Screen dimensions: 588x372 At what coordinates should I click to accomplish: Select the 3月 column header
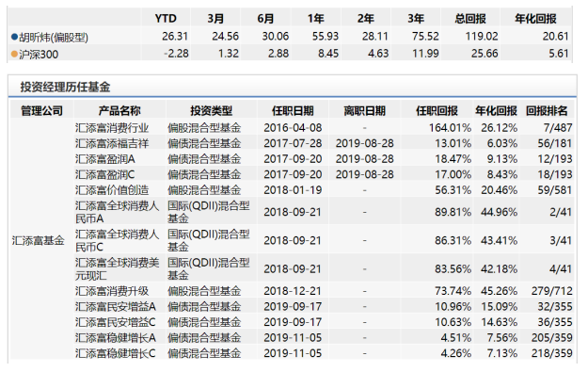215,19
